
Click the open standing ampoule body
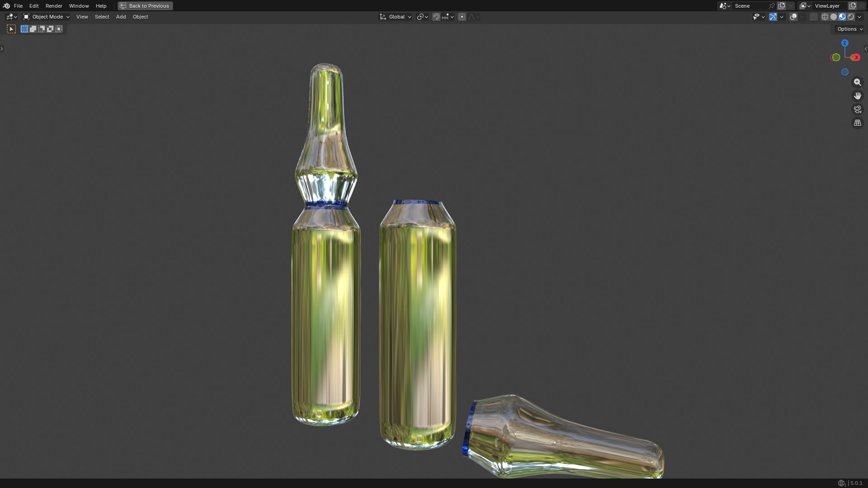pos(418,325)
